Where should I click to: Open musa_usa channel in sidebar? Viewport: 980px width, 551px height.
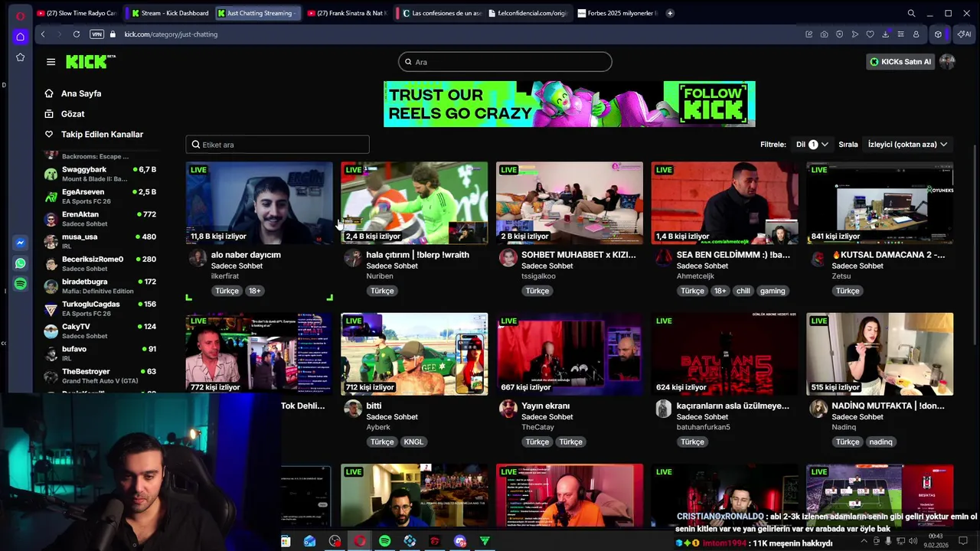click(100, 241)
